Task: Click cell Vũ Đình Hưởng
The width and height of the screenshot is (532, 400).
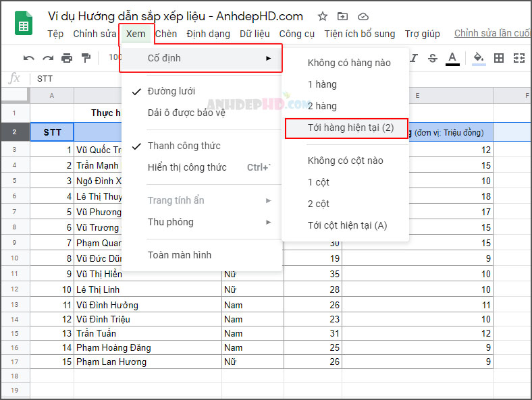Action: pos(148,305)
